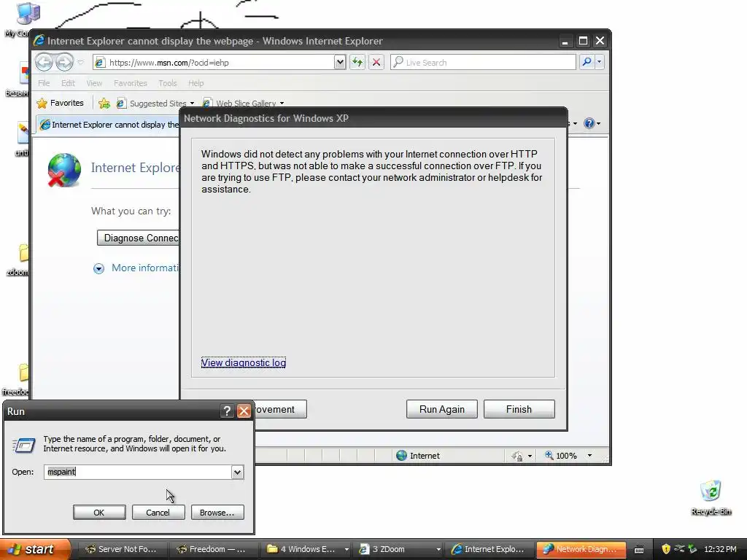Image resolution: width=747 pixels, height=560 pixels.
Task: Open the Help menu
Action: (196, 83)
